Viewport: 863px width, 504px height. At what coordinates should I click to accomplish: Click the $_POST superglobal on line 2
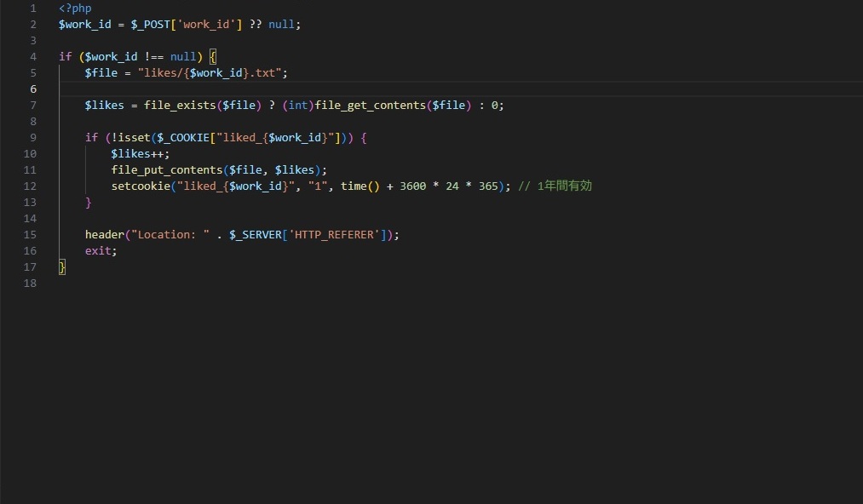[x=150, y=24]
